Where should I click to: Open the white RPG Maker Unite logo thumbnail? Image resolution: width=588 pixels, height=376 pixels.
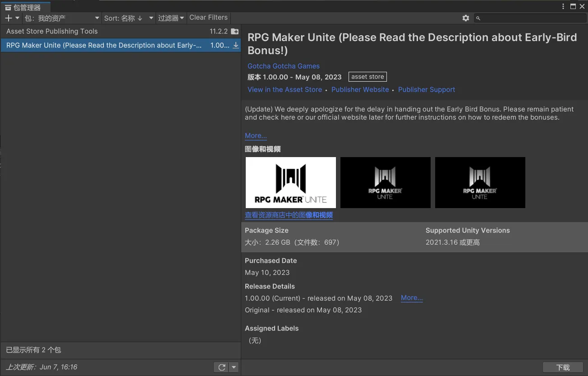(x=291, y=182)
